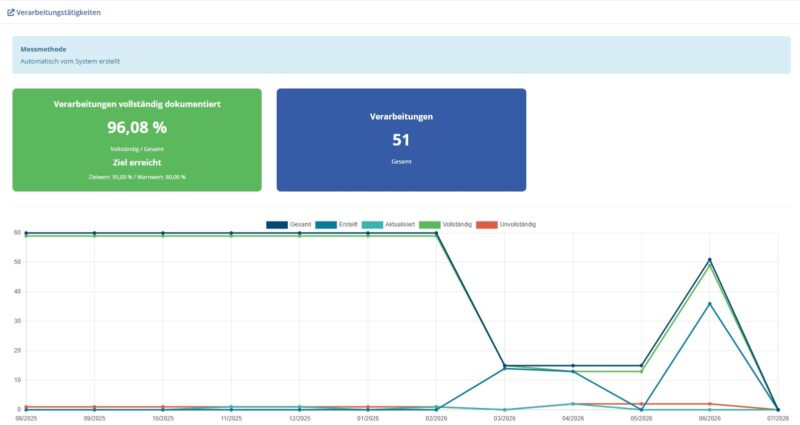Hide the Gesamt series via its legend label
This screenshot has width=800, height=425.
(301, 224)
